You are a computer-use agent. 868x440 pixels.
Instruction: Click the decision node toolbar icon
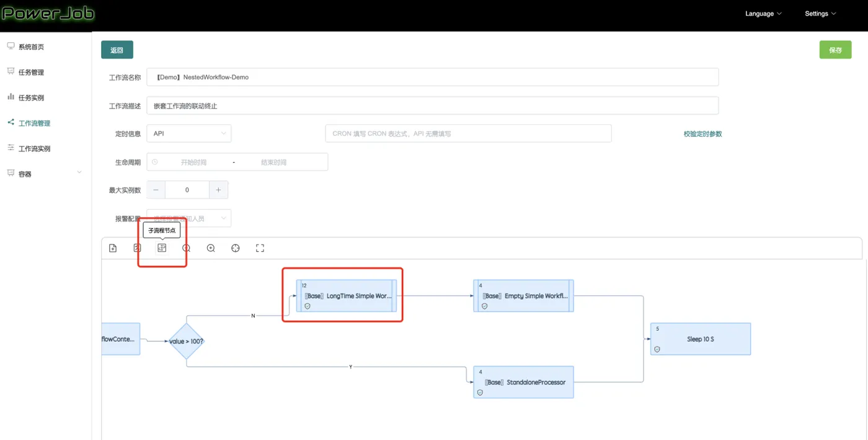[137, 248]
